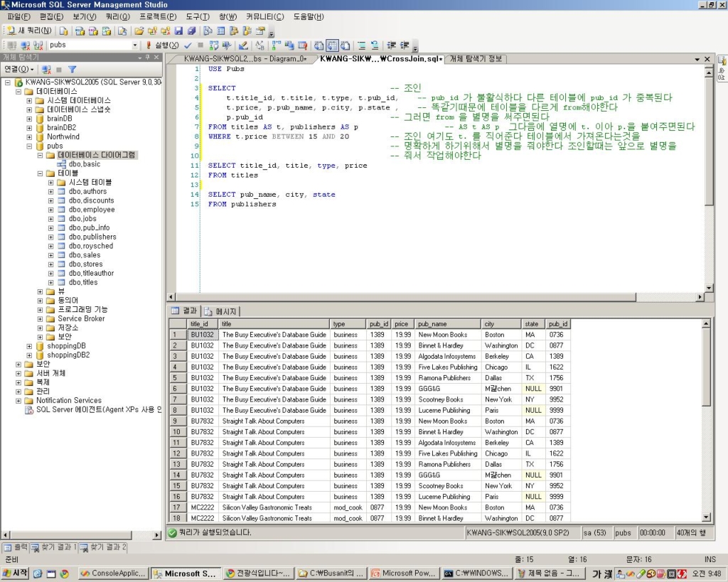The height and width of the screenshot is (582, 728).
Task: Click Change Connection icon in query toolbar
Action: 38,45
